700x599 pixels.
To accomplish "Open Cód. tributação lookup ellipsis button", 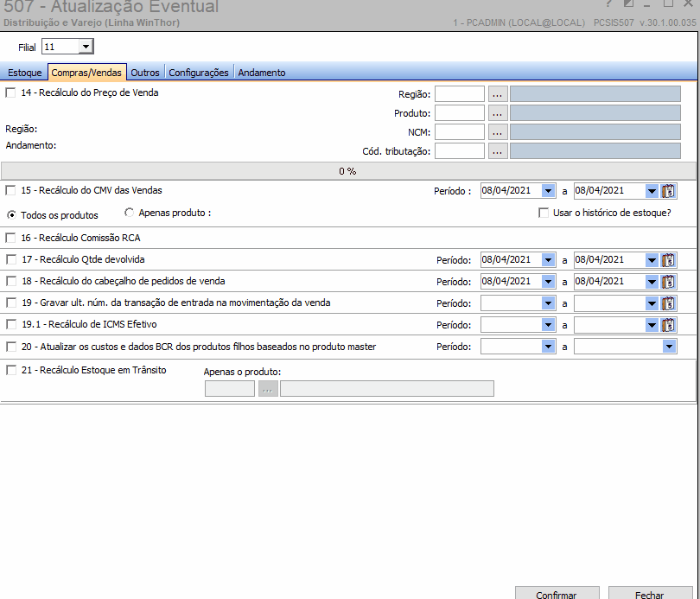I will (498, 151).
